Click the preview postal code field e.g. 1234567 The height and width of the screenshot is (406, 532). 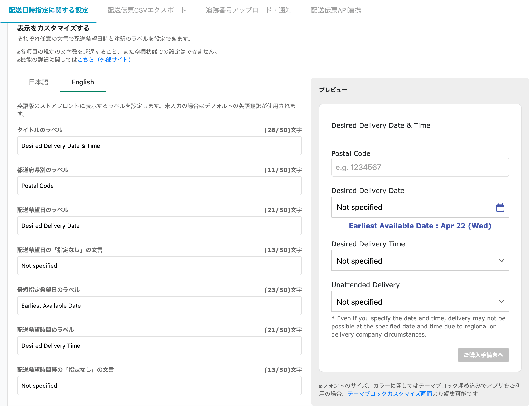(420, 167)
